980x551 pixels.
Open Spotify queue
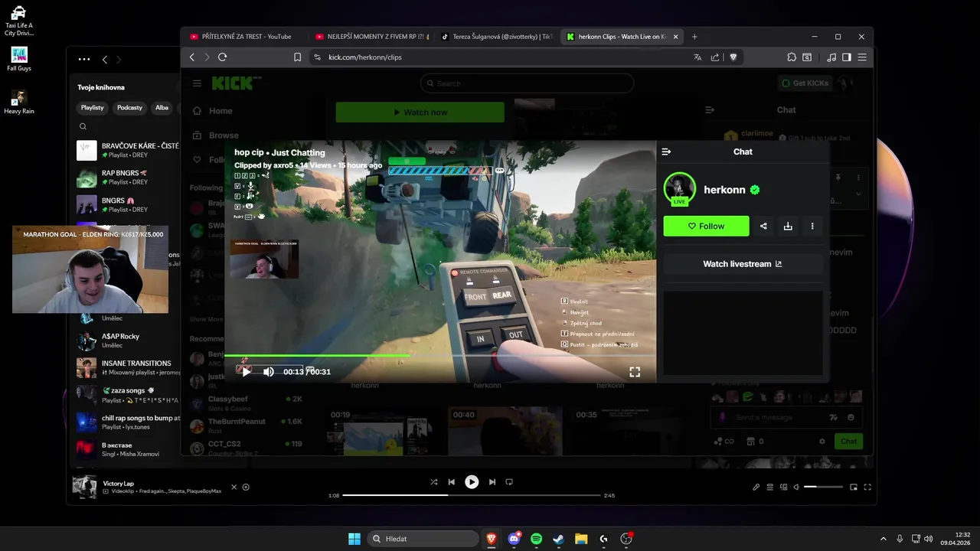pyautogui.click(x=769, y=487)
